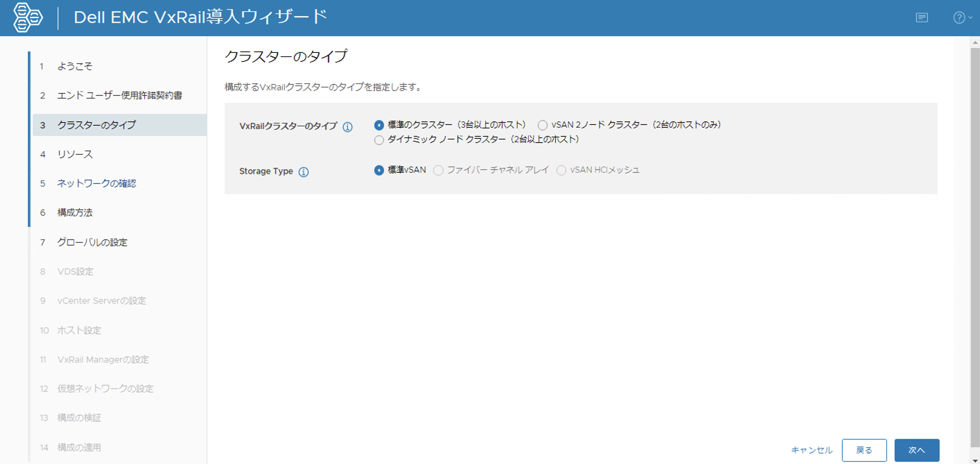This screenshot has width=980, height=464.
Task: Expand the help menu dropdown chevron
Action: pos(971,17)
